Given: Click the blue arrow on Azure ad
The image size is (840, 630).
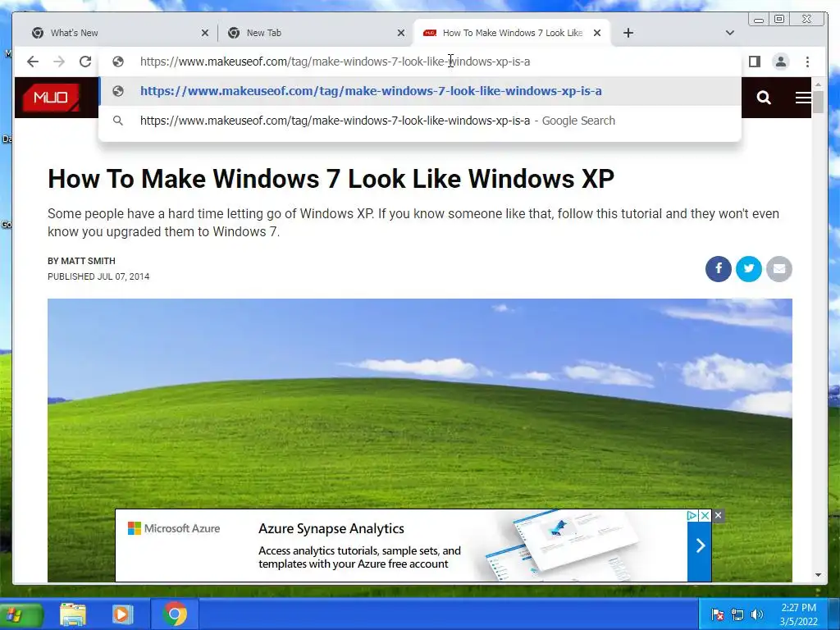Looking at the screenshot, I should click(700, 546).
